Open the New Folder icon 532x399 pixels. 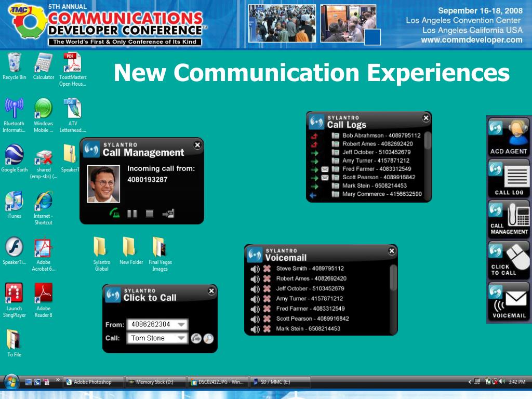click(131, 251)
